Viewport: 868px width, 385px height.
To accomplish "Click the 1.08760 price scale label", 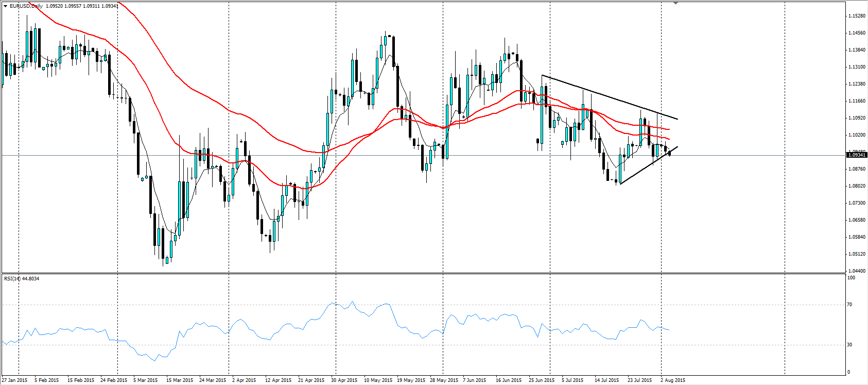I will click(857, 169).
